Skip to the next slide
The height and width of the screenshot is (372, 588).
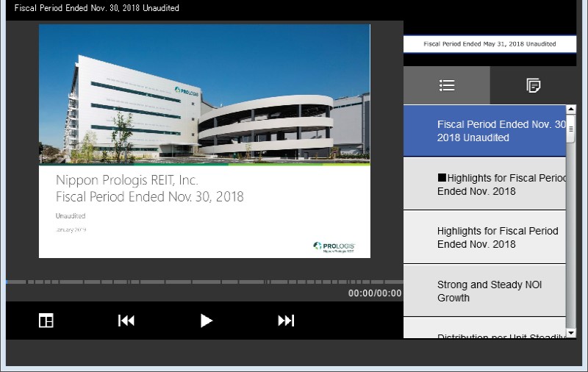[286, 321]
